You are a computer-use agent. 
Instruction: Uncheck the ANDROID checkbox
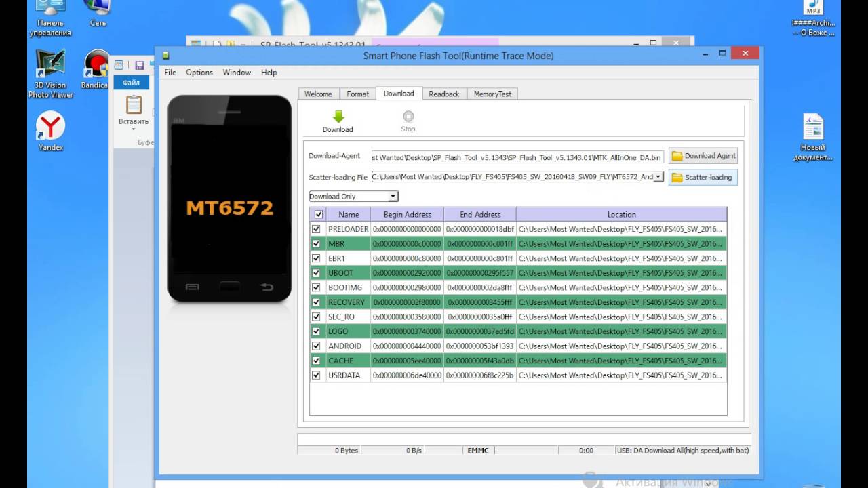click(316, 346)
